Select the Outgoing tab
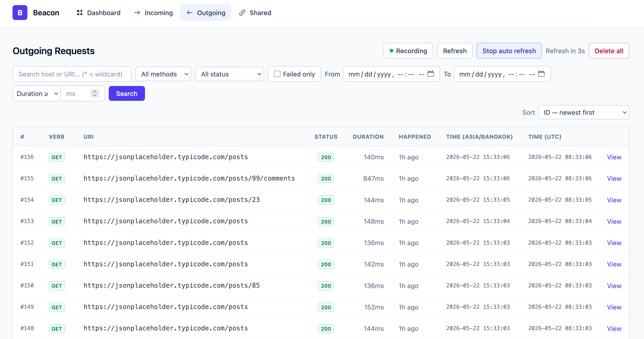Image resolution: width=644 pixels, height=339 pixels. (x=206, y=13)
